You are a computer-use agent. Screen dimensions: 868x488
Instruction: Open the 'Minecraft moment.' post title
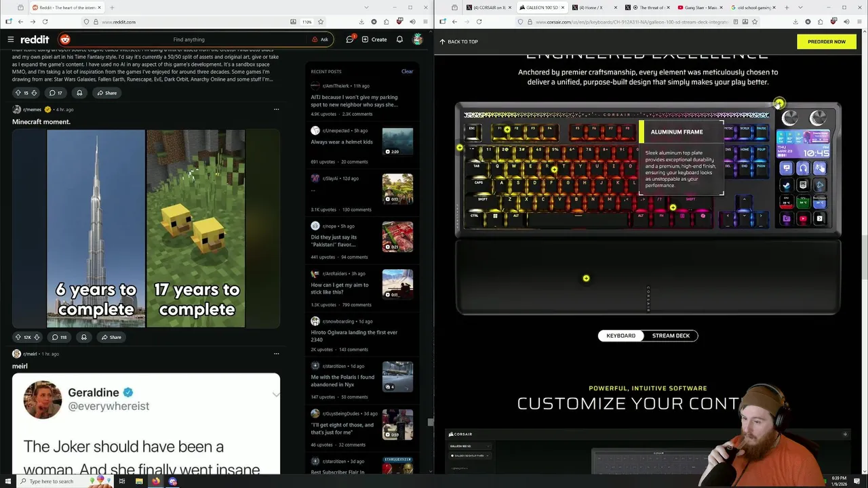click(41, 122)
